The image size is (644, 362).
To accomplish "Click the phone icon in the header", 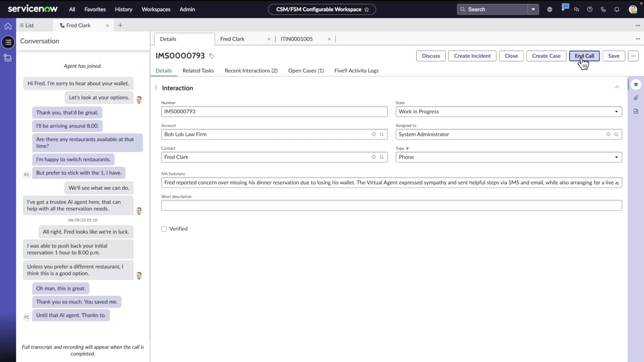I will pyautogui.click(x=603, y=9).
